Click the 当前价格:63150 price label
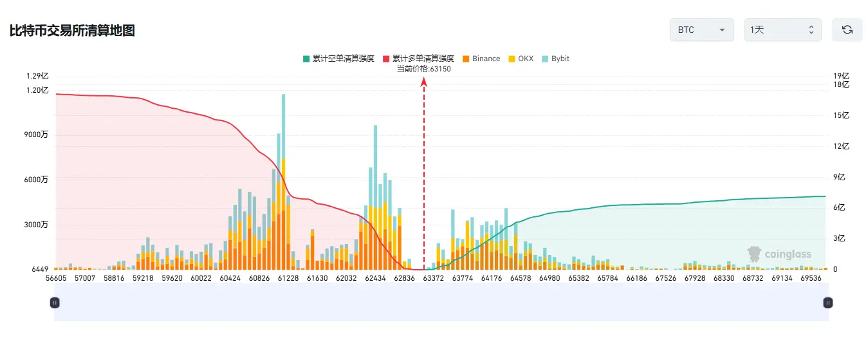Viewport: 868px width, 347px height. pos(423,69)
